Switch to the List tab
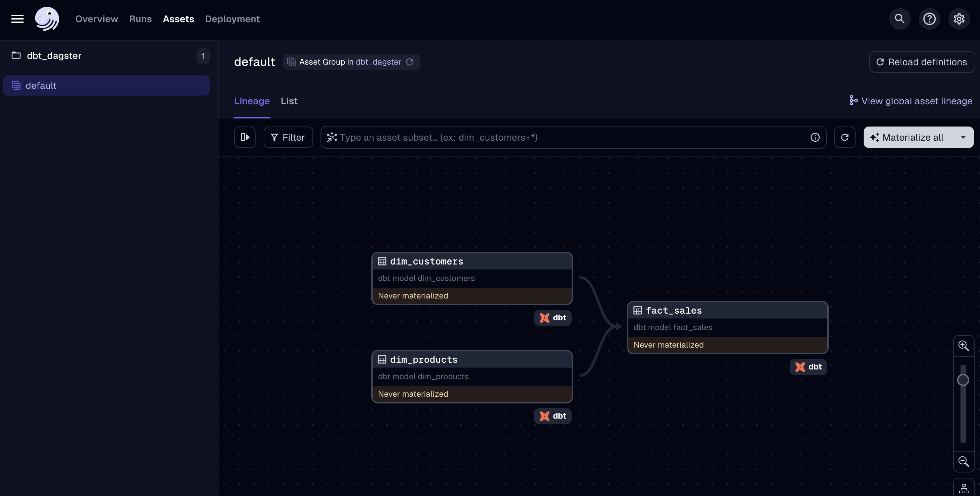This screenshot has height=496, width=980. coord(289,101)
